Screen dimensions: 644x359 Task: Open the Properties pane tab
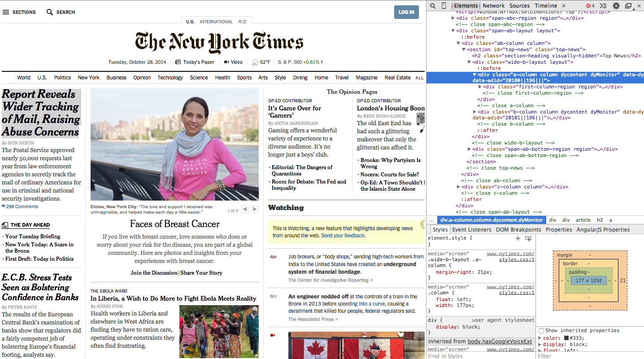click(559, 230)
